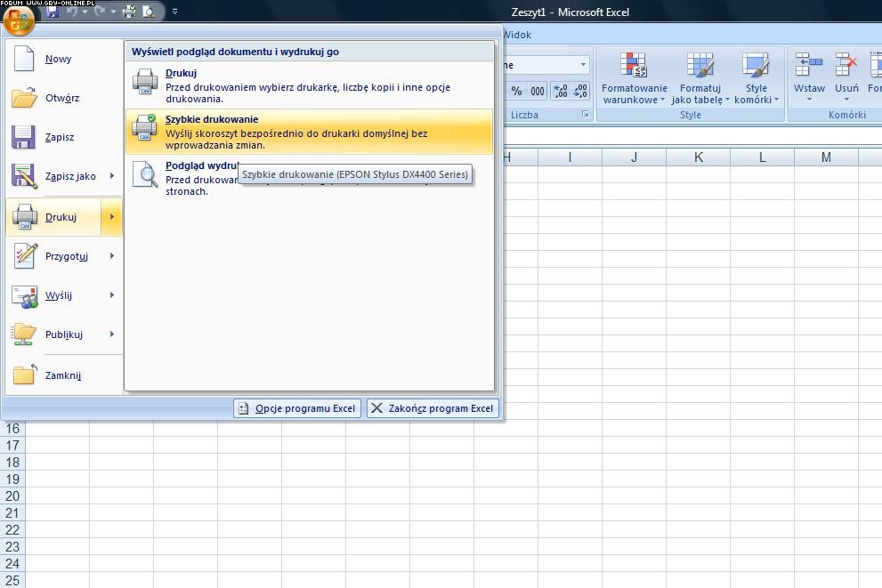Screen dimensions: 882x588
Task: Click the round Office button
Action: (x=19, y=20)
